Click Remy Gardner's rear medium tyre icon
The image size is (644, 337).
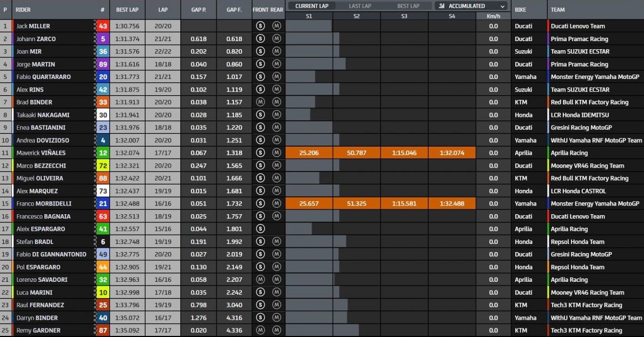point(277,331)
